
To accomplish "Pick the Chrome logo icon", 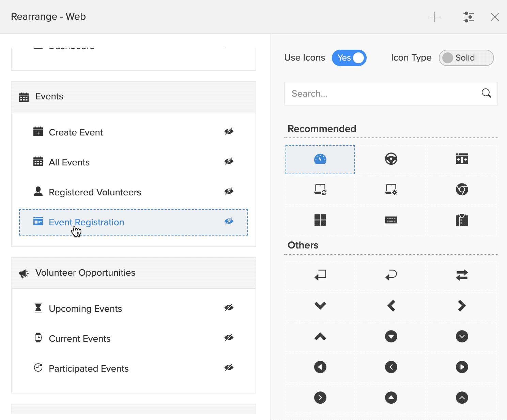I will 462,189.
